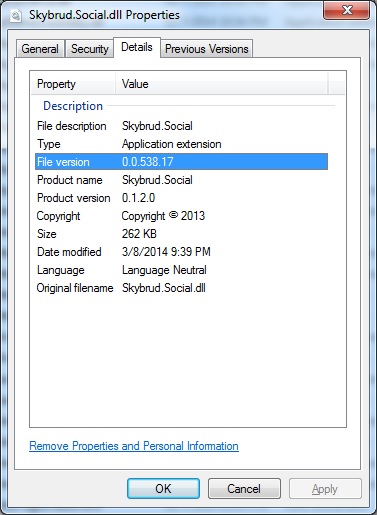377x515 pixels.
Task: Select the Language row
Action: (x=181, y=270)
